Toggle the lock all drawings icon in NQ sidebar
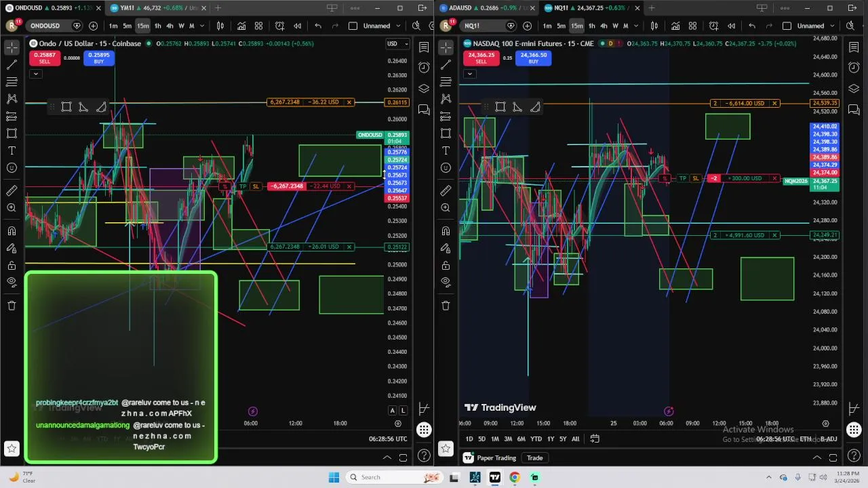The width and height of the screenshot is (868, 488). click(x=446, y=265)
